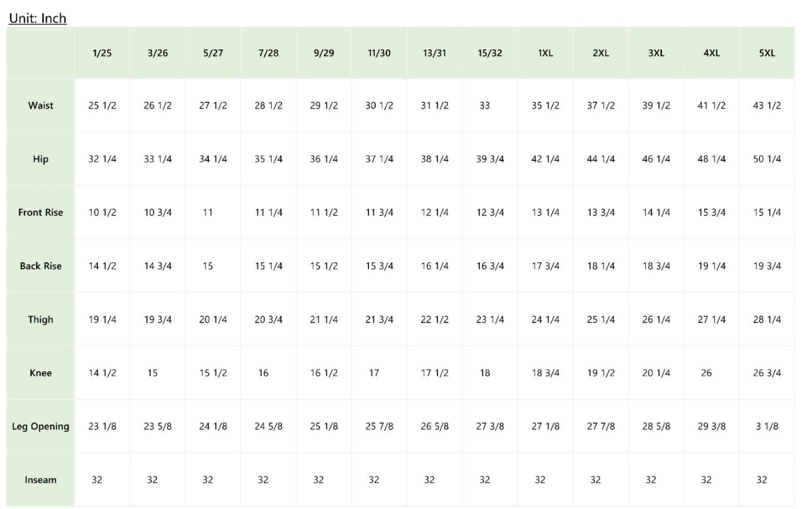Select the 1/25 size column header
This screenshot has width=812, height=509.
102,53
